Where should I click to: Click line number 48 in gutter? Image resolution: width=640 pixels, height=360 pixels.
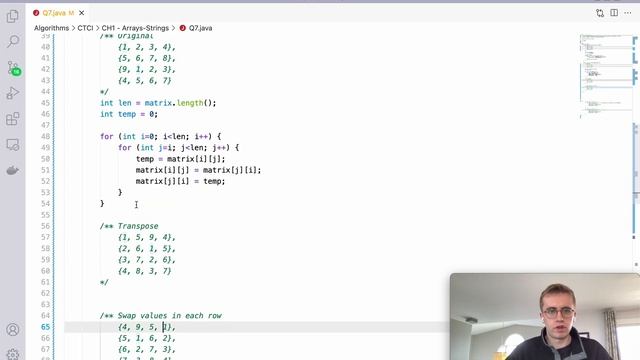click(x=45, y=136)
